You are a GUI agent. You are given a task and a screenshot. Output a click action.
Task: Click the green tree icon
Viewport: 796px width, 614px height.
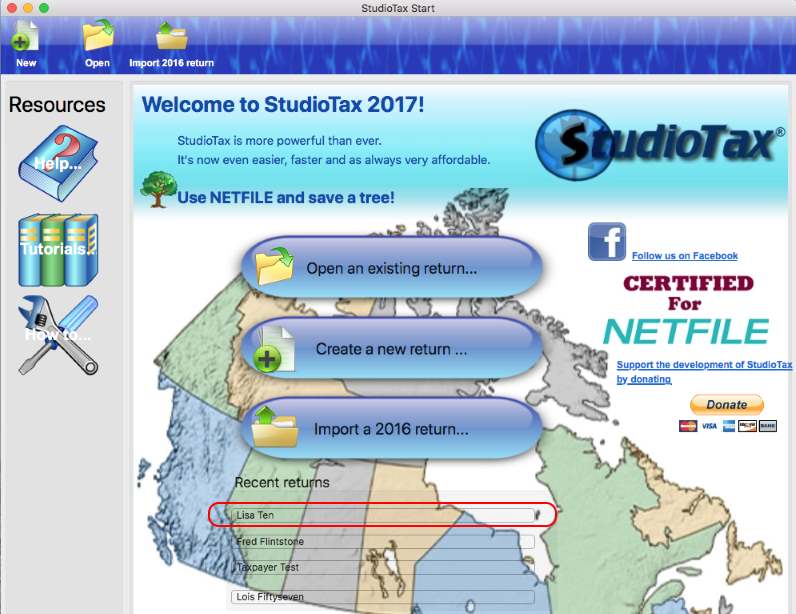click(x=158, y=189)
